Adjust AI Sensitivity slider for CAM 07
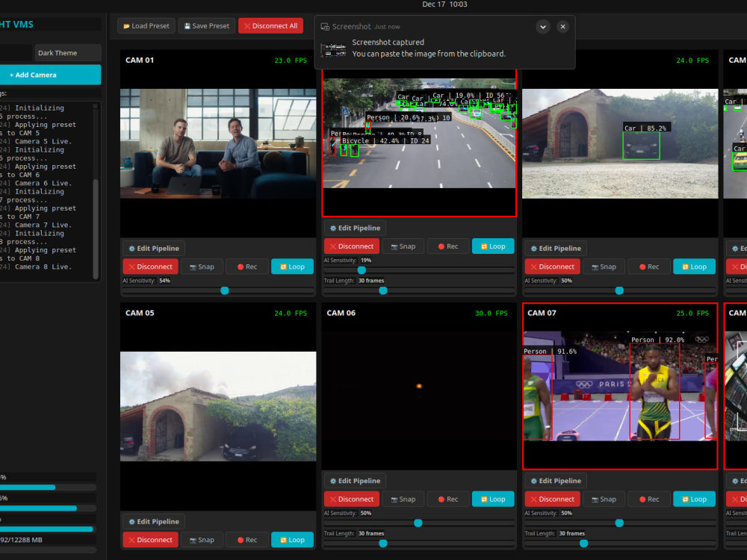 (620, 523)
